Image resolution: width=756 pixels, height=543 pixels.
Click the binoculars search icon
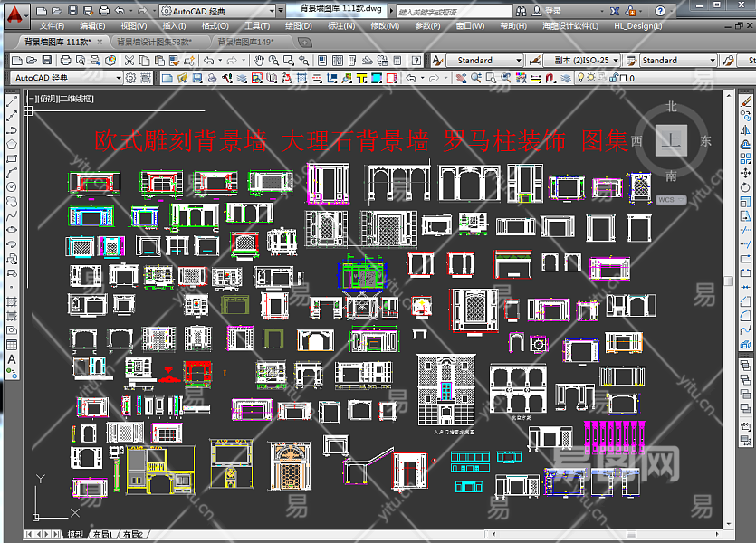coord(530,11)
